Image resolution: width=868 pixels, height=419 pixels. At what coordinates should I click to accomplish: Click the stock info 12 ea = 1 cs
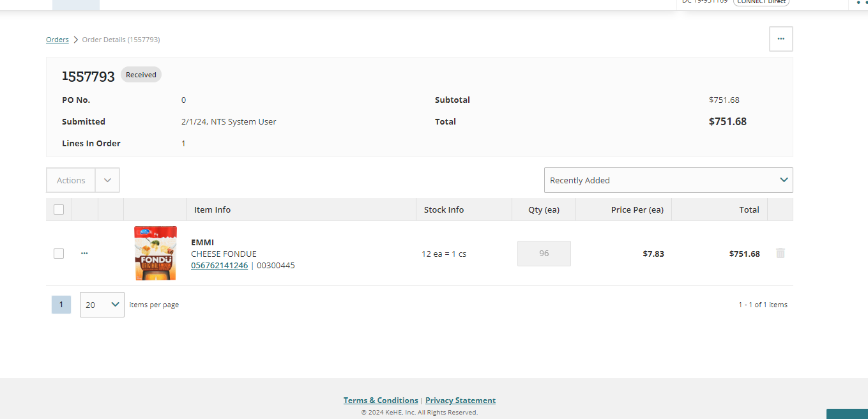[x=444, y=254]
